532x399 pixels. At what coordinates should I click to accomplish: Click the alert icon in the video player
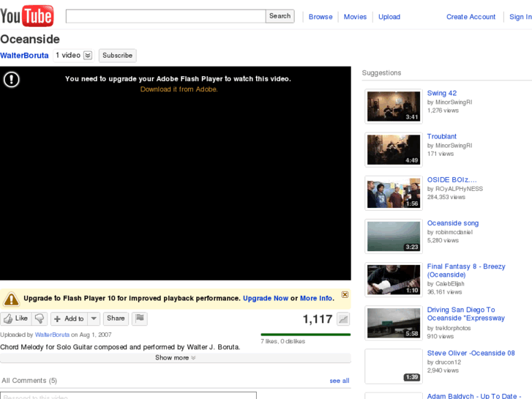tap(12, 79)
